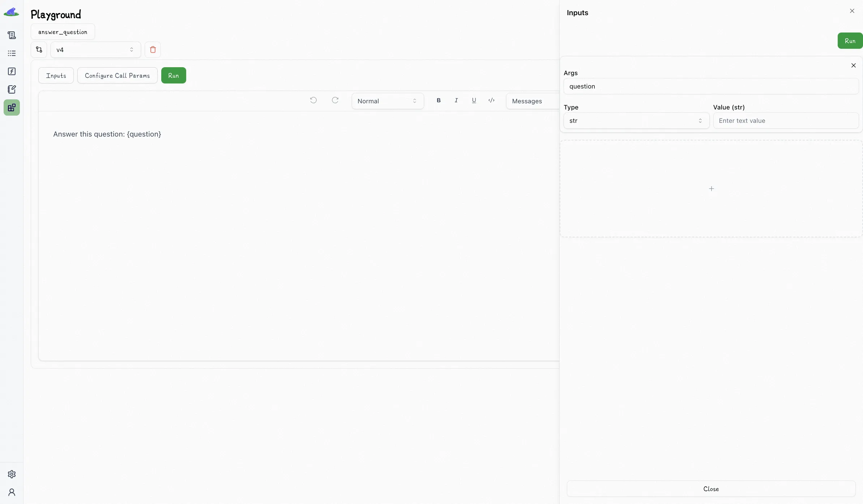Open the list view sidebar icon
Viewport: 863px width, 504px height.
point(12,53)
